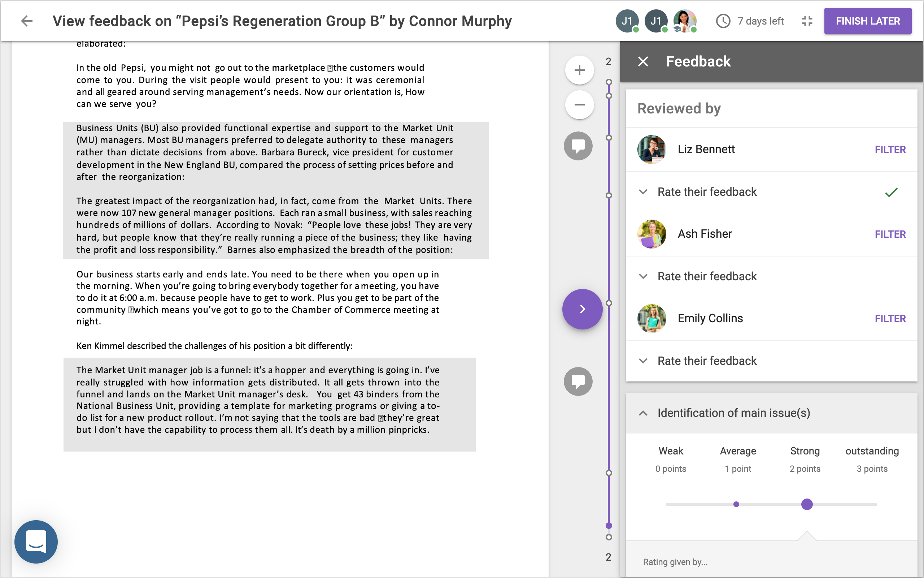Screen dimensions: 924x578
Task: Close the Feedback panel with X
Action: point(643,61)
